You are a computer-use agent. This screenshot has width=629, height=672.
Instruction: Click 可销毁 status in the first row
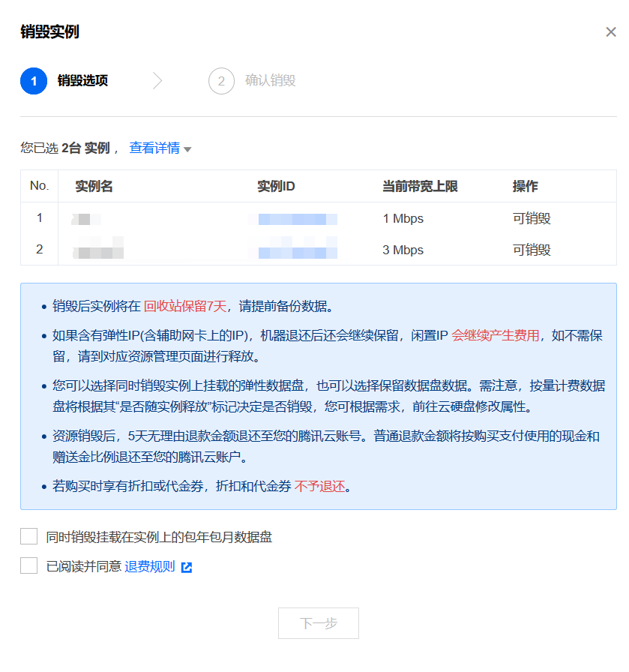tap(532, 219)
